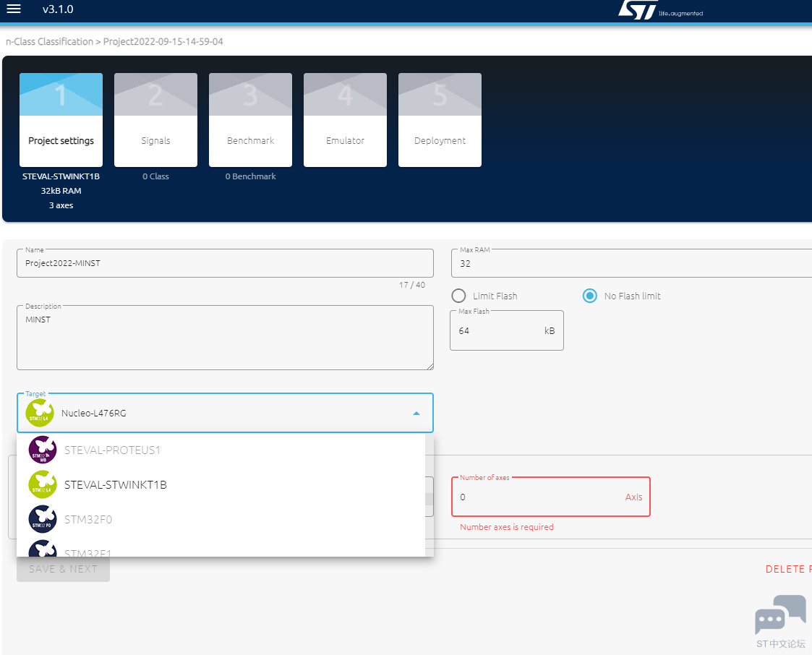Image resolution: width=812 pixels, height=655 pixels.
Task: Click the STEVAL-STWINKT1B board icon
Action: pyautogui.click(x=43, y=484)
